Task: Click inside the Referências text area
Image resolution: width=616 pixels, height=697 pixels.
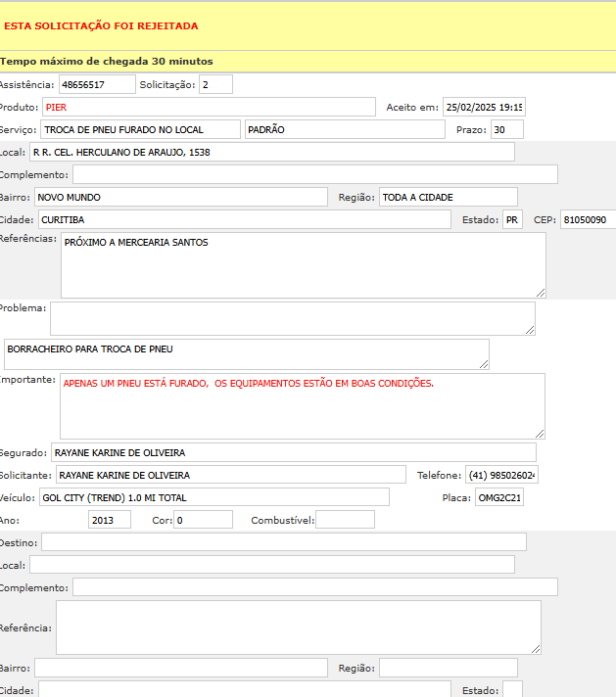Action: click(x=303, y=264)
